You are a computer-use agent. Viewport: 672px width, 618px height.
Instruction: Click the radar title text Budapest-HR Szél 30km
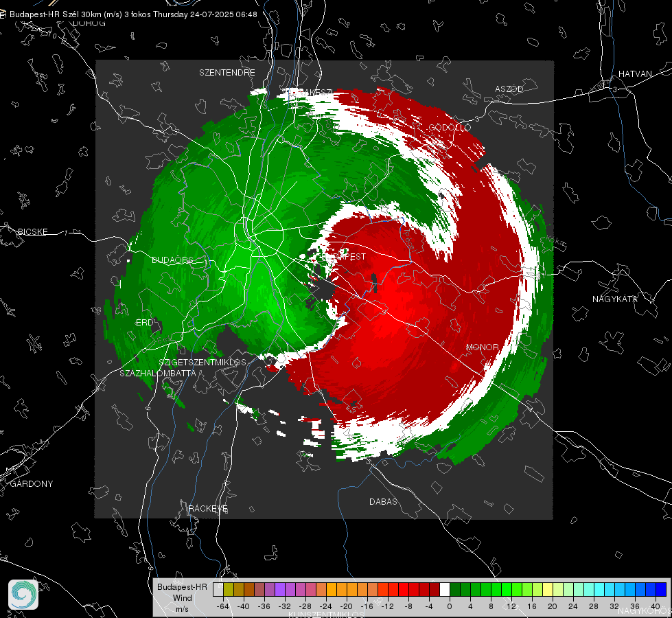(x=56, y=14)
